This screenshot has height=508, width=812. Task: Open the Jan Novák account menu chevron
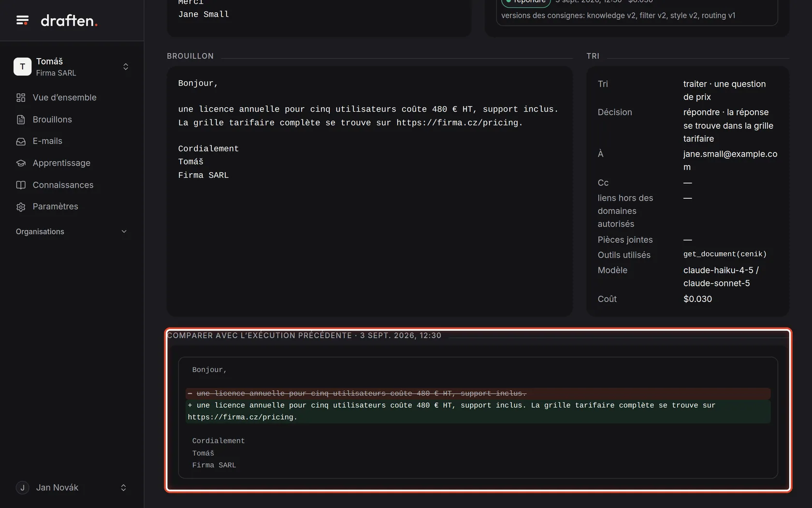click(x=123, y=488)
